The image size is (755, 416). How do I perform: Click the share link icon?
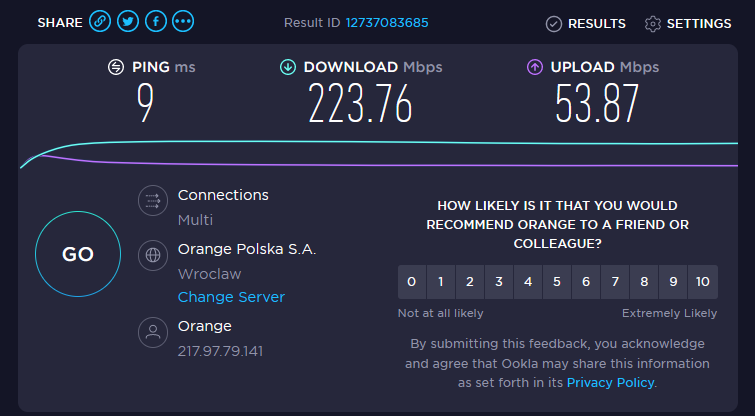tap(100, 21)
